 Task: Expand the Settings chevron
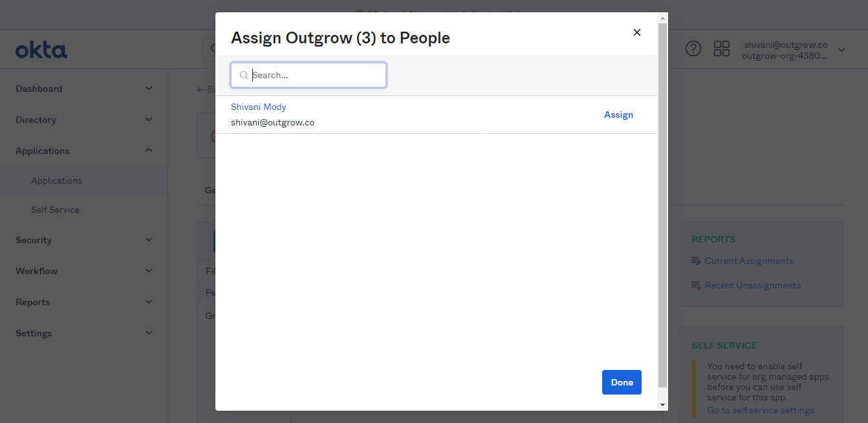pos(149,332)
